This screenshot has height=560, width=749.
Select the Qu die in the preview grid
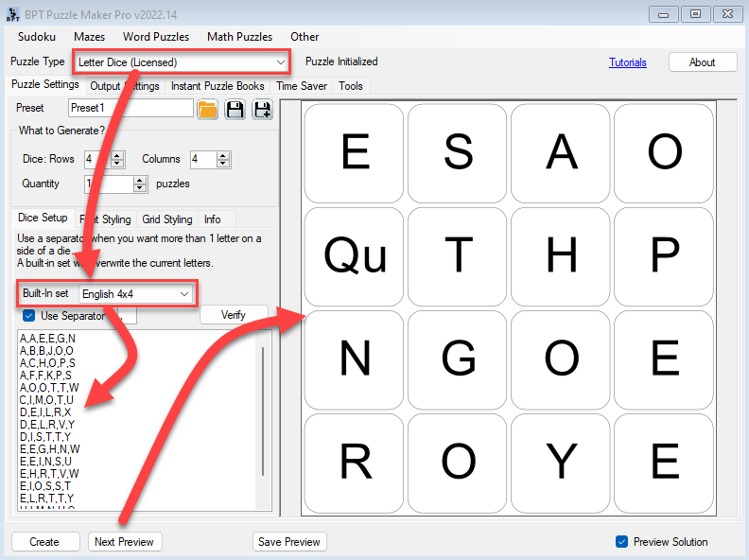pyautogui.click(x=355, y=254)
